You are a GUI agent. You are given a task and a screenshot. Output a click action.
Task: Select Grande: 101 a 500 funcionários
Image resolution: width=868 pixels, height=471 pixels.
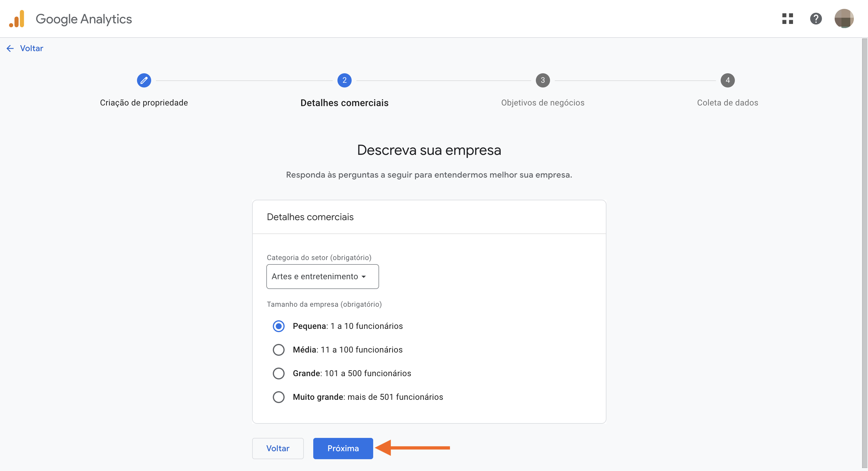click(279, 373)
